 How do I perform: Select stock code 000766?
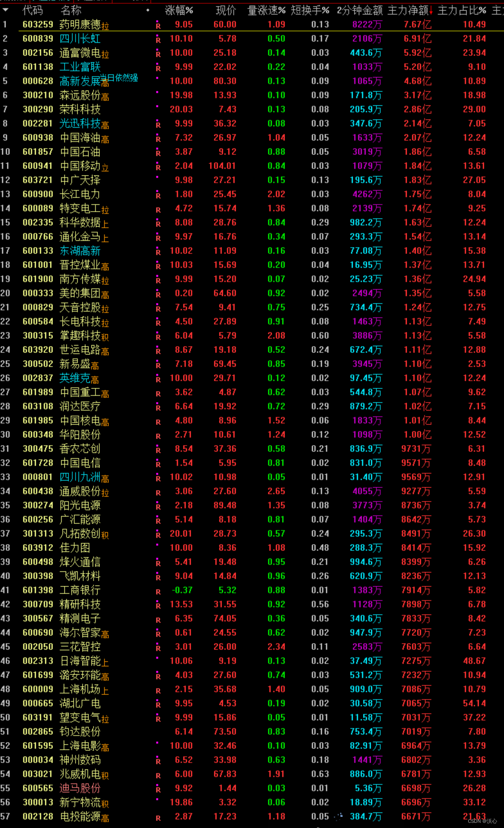pyautogui.click(x=38, y=237)
